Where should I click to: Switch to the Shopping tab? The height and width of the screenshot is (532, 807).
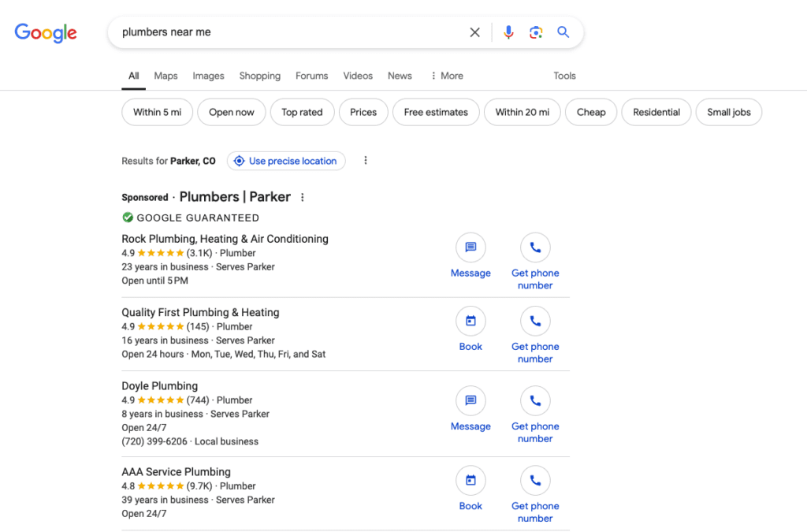click(260, 76)
